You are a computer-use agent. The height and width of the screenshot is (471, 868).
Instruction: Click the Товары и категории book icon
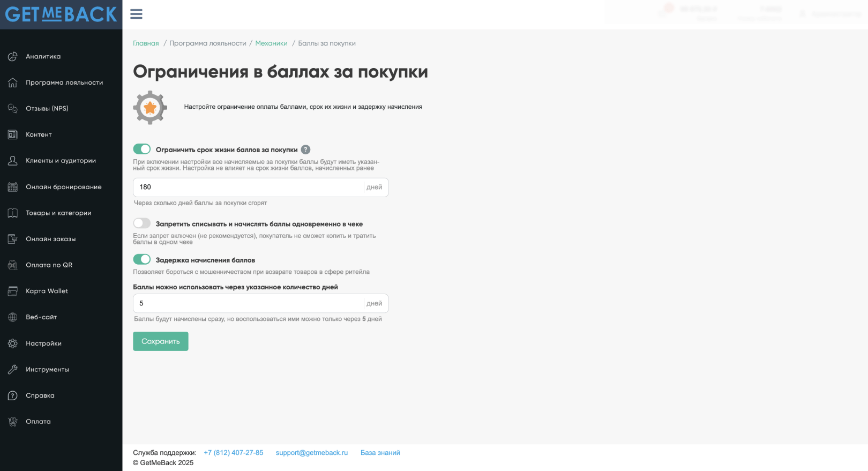[13, 213]
